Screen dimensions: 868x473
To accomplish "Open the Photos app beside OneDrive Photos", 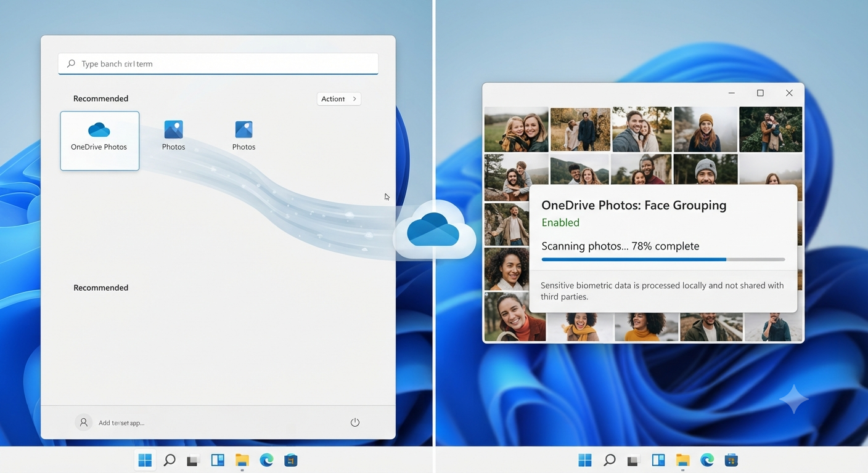I will tap(173, 135).
